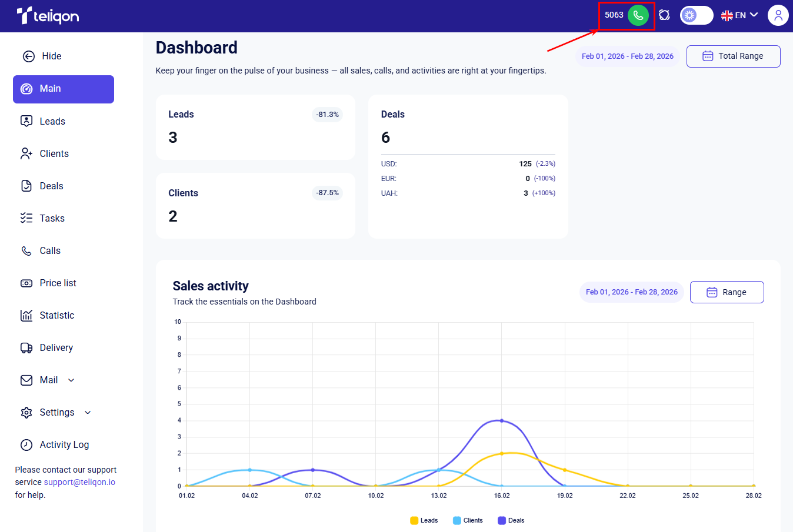This screenshot has width=793, height=532.
Task: Open Activity Log clock icon
Action: coord(26,445)
